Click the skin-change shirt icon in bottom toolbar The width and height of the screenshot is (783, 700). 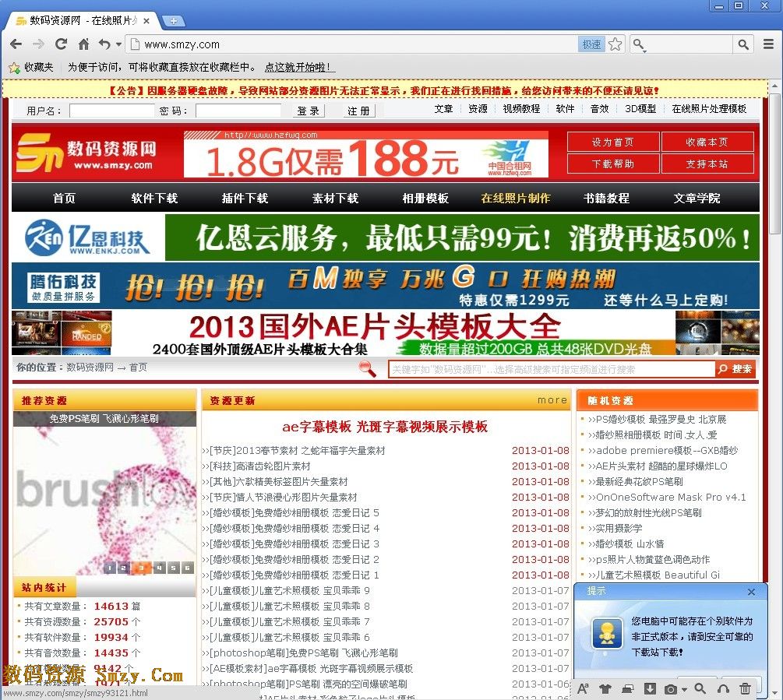pos(606,688)
